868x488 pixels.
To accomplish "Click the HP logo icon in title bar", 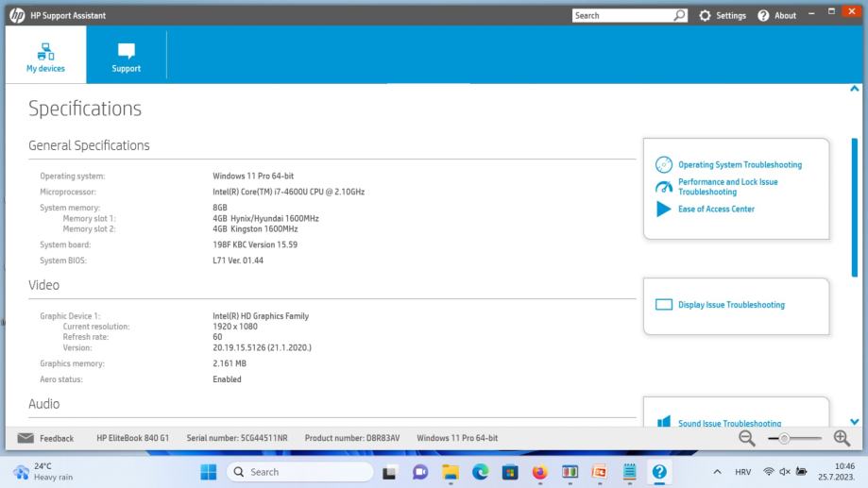I will pyautogui.click(x=17, y=15).
